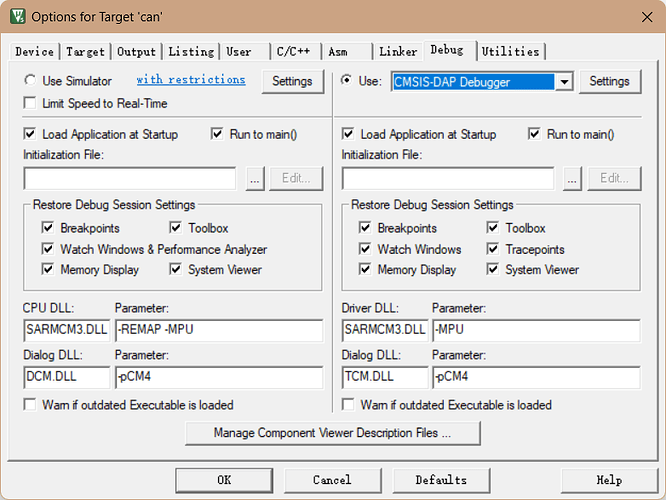Close the Options for Target dialog
The image size is (666, 500).
647,17
